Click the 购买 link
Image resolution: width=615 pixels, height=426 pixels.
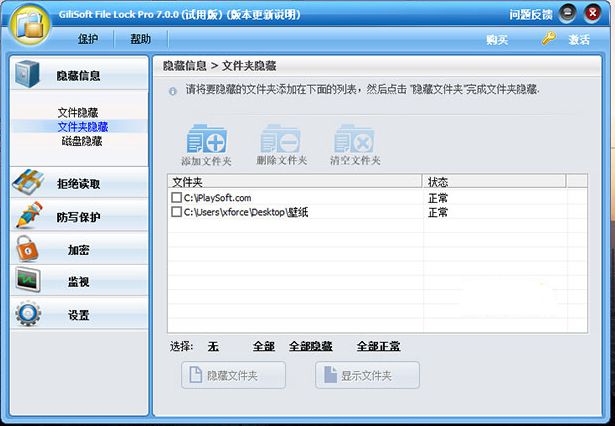pos(497,40)
